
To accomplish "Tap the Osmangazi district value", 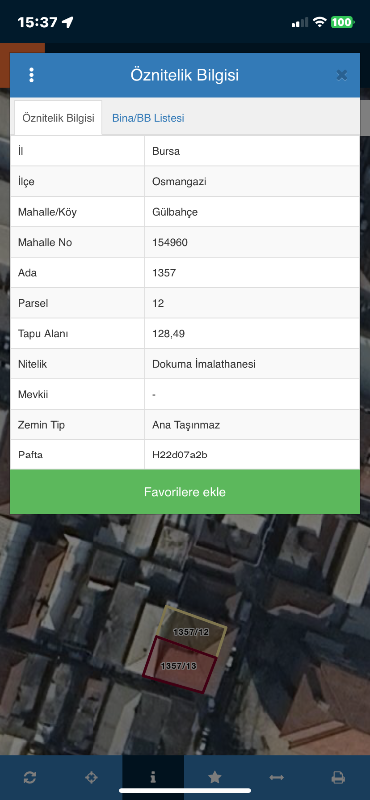I will pyautogui.click(x=179, y=182).
